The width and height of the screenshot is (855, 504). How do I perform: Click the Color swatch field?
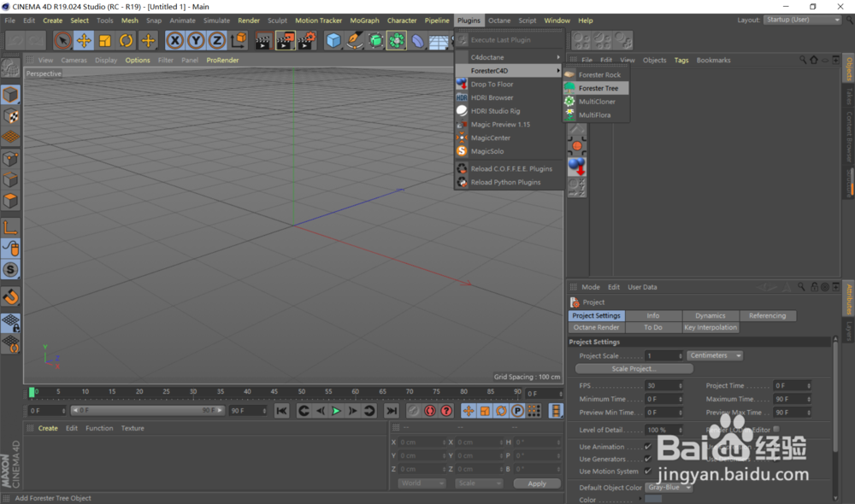(x=653, y=500)
